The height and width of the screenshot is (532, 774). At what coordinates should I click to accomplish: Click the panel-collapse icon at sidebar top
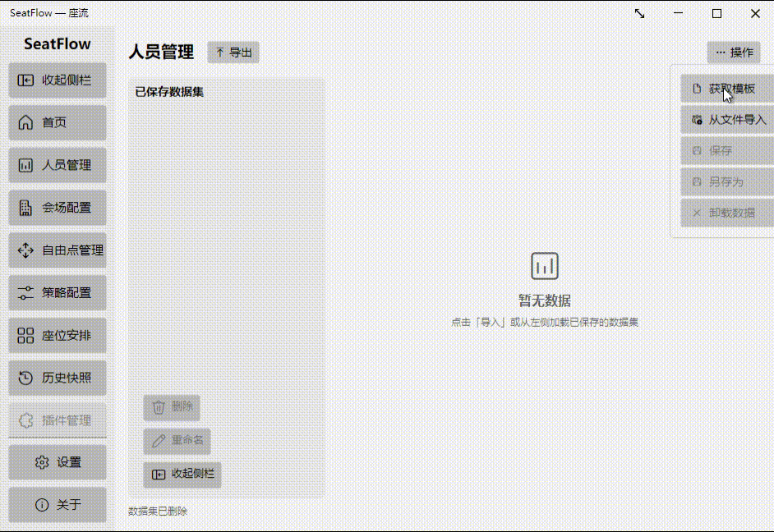tap(25, 80)
